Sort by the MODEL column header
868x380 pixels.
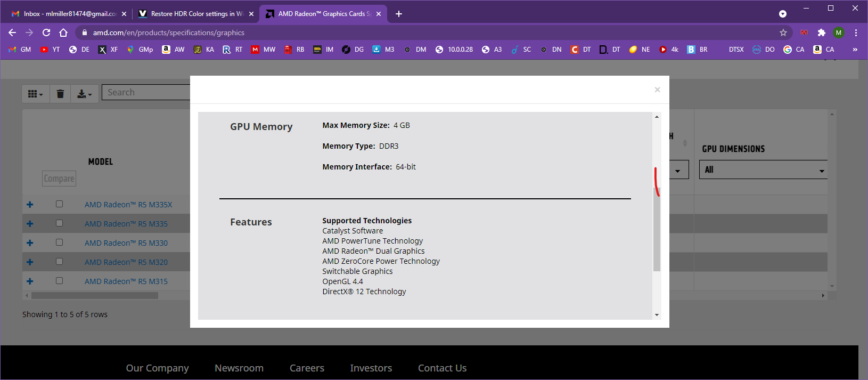[101, 161]
